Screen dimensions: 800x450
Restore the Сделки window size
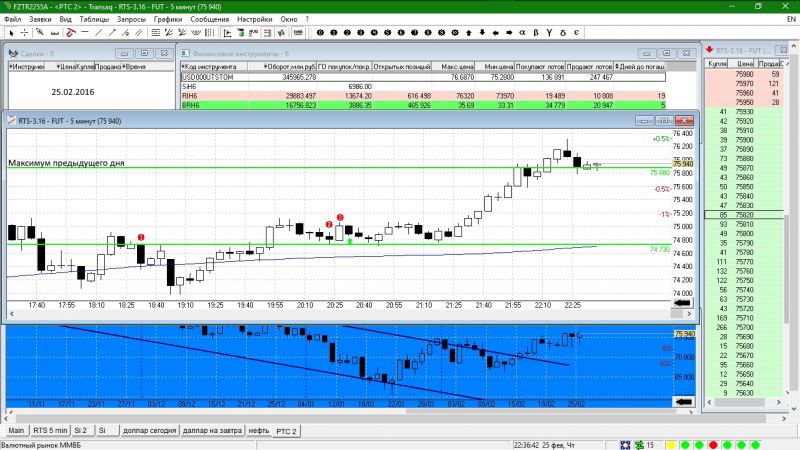[x=144, y=53]
